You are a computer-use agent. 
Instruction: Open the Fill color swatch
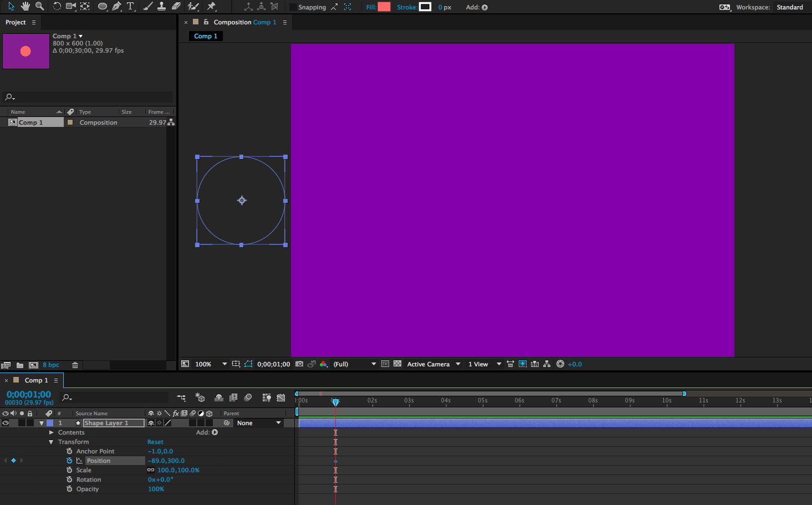point(384,7)
